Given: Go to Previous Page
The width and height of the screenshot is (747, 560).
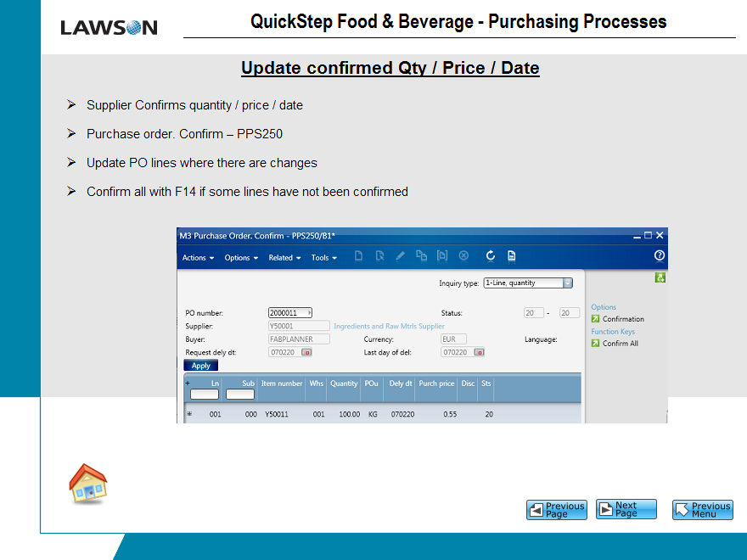Looking at the screenshot, I should (556, 509).
